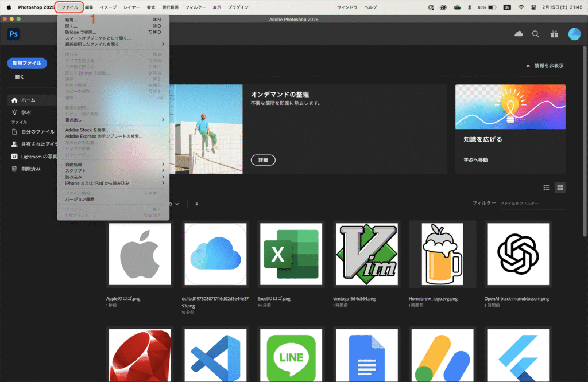
Task: Click the sort direction arrow icon
Action: click(197, 204)
